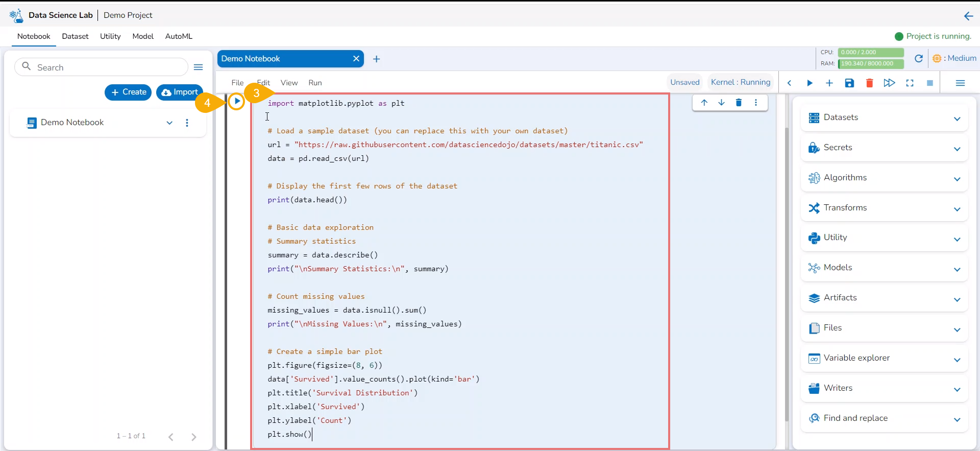The width and height of the screenshot is (980, 451).
Task: Move cell up with arrow icon
Action: (704, 103)
